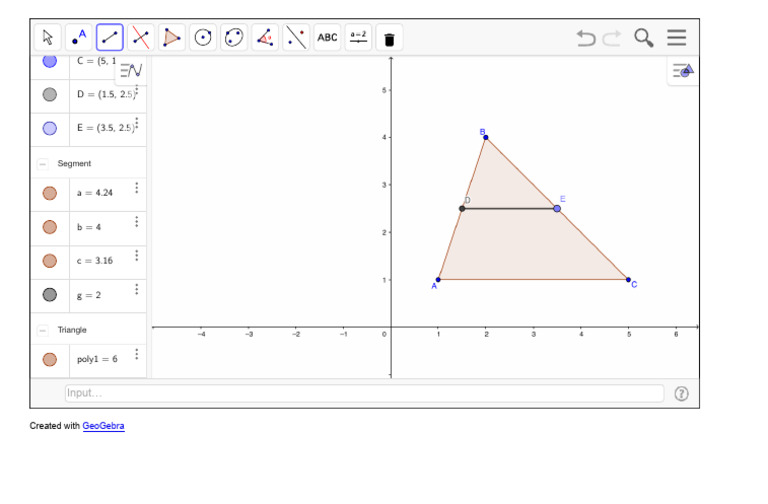The height and width of the screenshot is (504, 768).
Task: Open the GeoGebra link
Action: [x=103, y=426]
